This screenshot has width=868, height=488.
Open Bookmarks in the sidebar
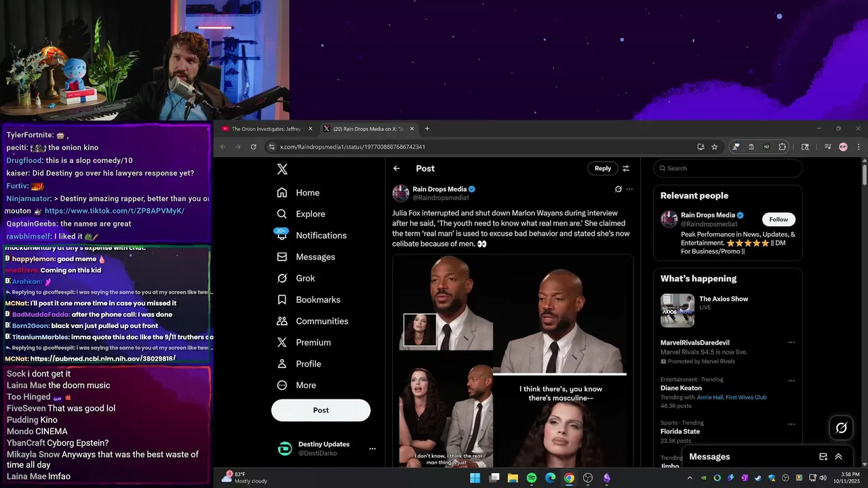(x=309, y=300)
